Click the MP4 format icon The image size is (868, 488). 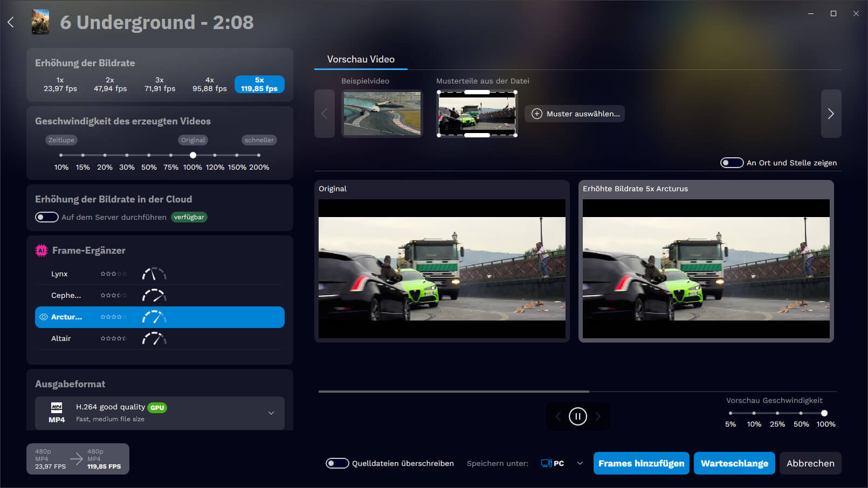(57, 413)
